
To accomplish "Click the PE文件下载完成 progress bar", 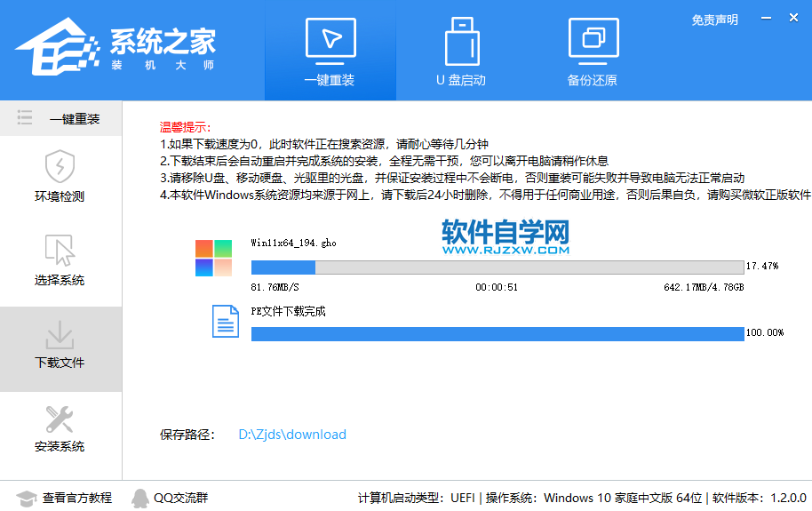I will [498, 334].
